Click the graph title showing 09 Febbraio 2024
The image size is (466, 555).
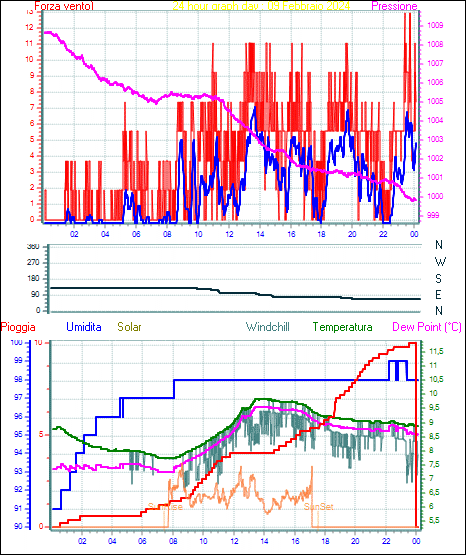pos(261,6)
